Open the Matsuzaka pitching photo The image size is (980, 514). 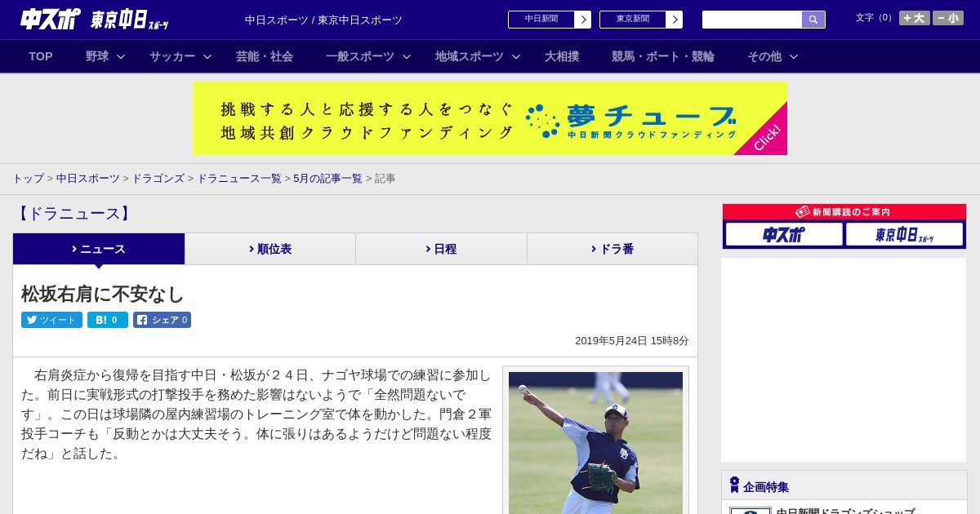pos(595,443)
